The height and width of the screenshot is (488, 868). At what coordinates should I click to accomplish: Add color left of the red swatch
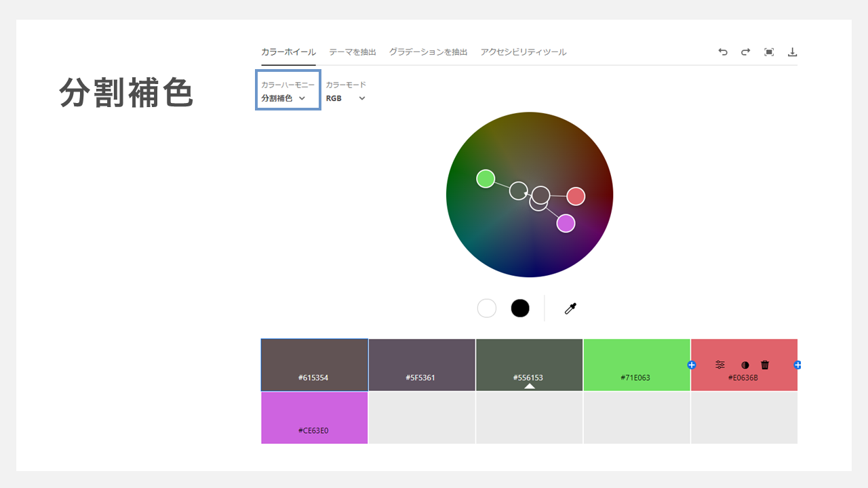692,365
